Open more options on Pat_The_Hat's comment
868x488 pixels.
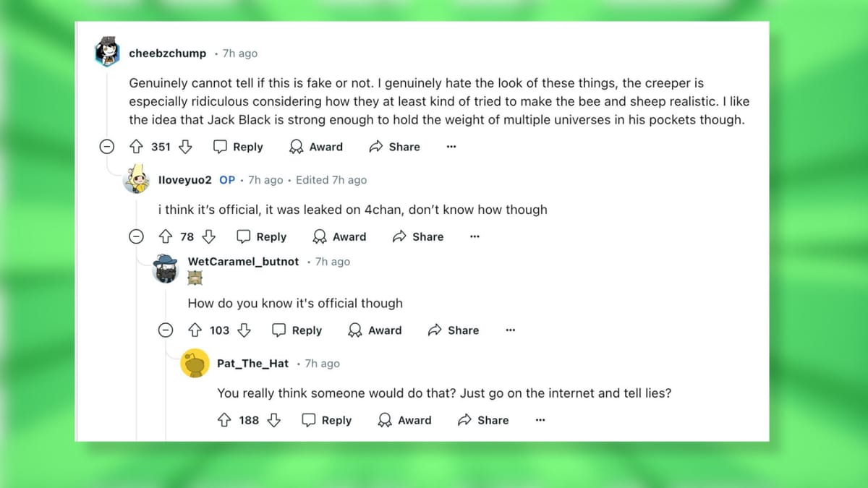point(540,420)
